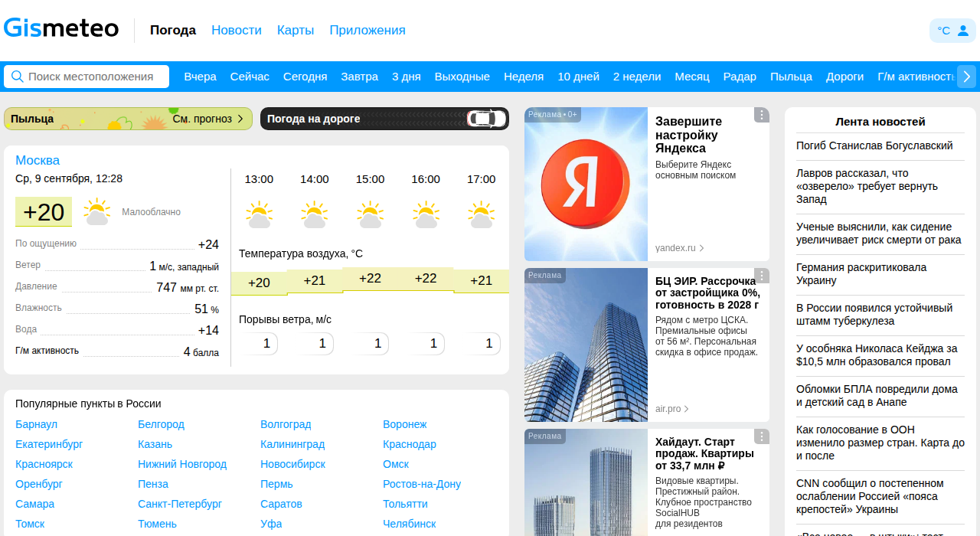
Task: Read news 'Погиб Станислав Богуславский'
Action: click(874, 145)
